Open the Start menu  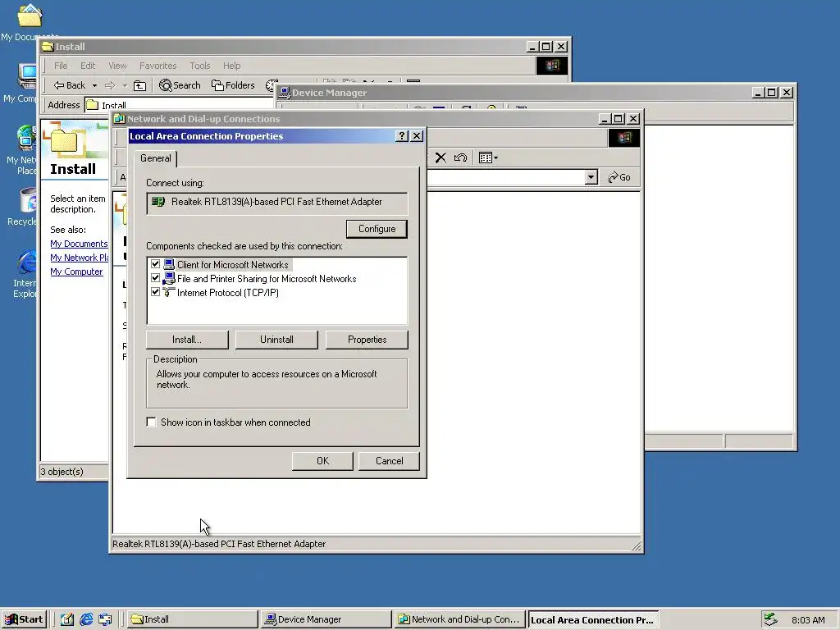24,619
